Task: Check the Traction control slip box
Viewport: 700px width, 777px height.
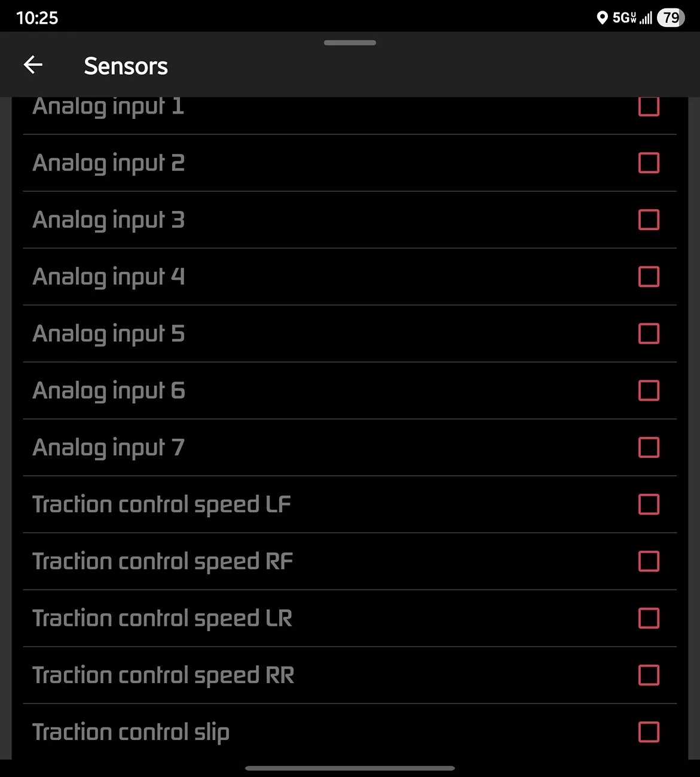Action: tap(649, 732)
